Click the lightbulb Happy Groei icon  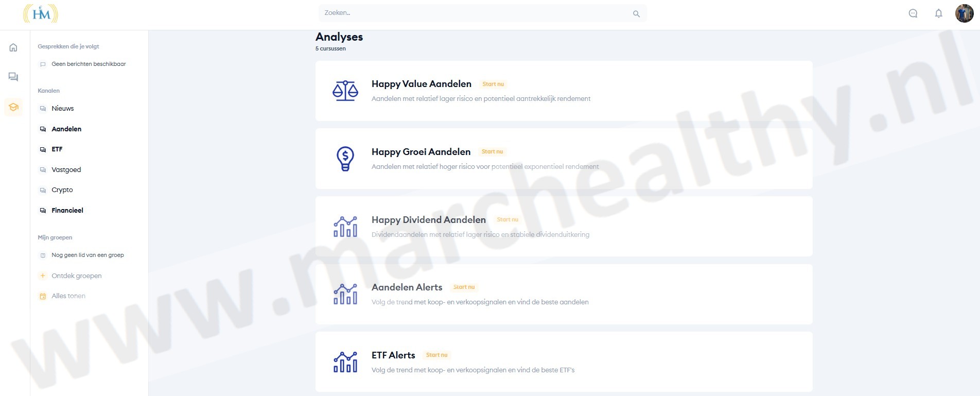pos(345,159)
